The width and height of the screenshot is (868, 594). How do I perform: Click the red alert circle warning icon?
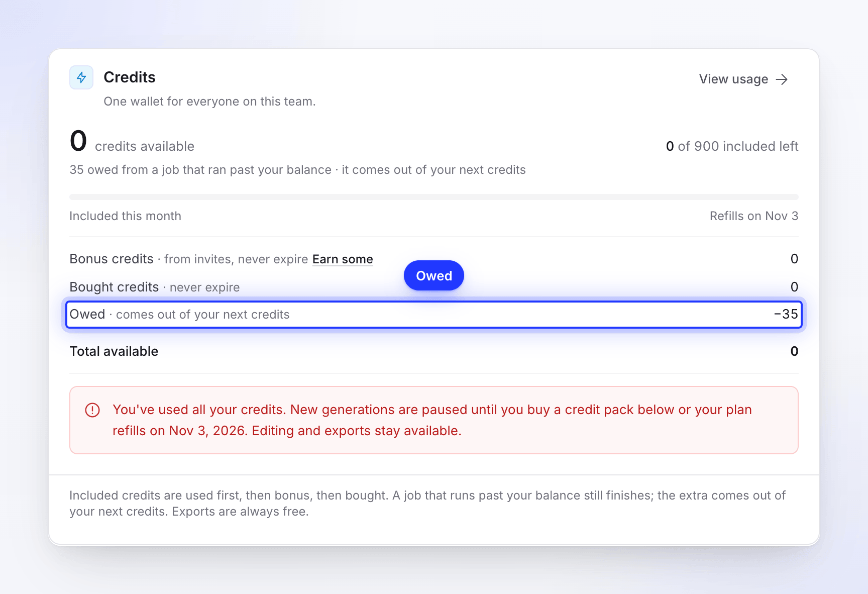pos(92,410)
